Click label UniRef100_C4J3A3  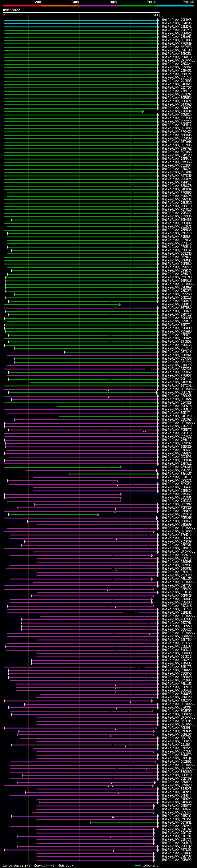[176, 104]
